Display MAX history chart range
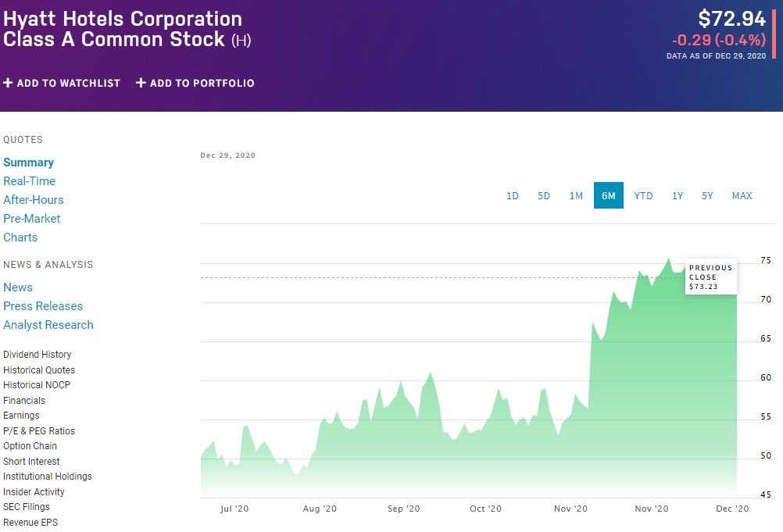This screenshot has height=532, width=783. (x=742, y=195)
